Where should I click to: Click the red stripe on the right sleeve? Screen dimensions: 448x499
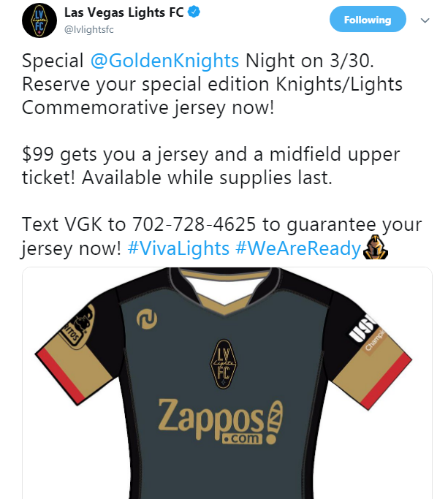[x=386, y=381]
